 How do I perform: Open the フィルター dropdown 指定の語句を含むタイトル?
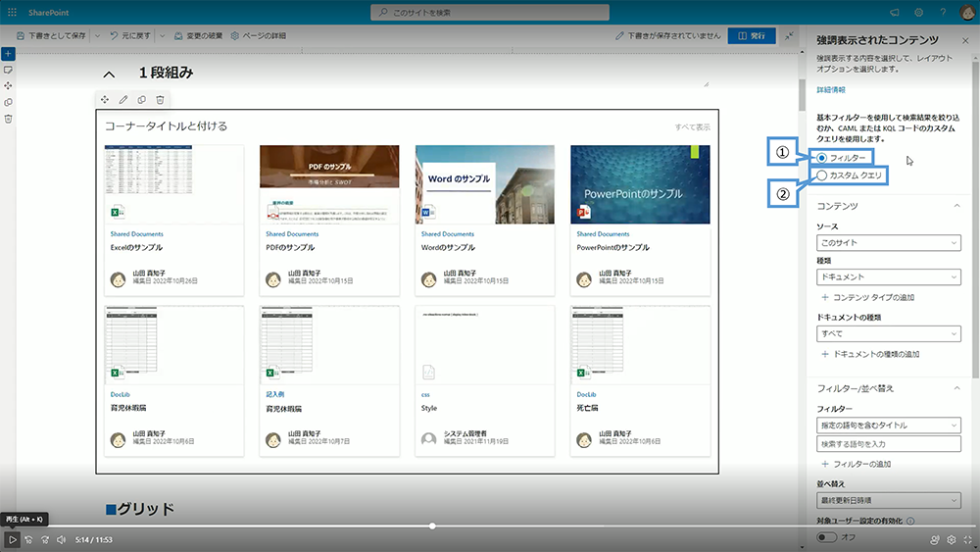tap(888, 426)
